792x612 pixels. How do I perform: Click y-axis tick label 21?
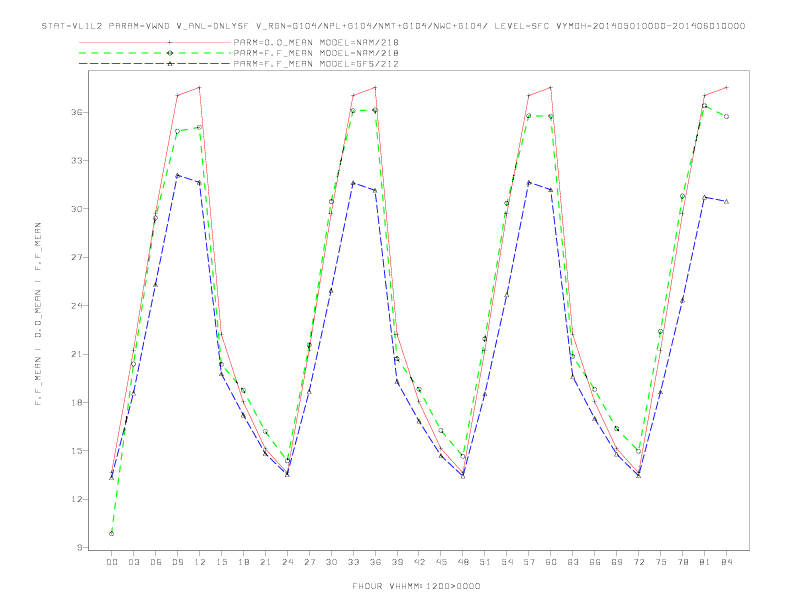77,354
